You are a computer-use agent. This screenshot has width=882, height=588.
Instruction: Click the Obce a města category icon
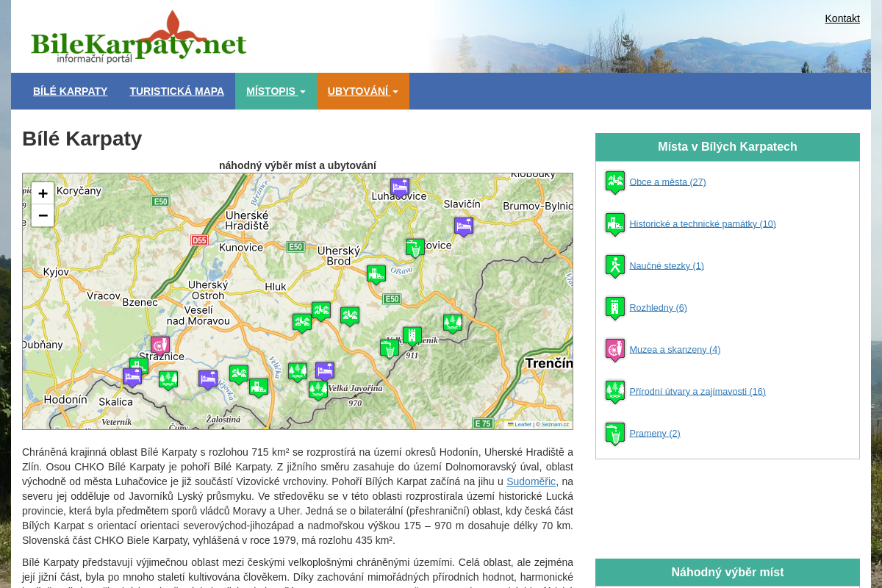point(615,182)
